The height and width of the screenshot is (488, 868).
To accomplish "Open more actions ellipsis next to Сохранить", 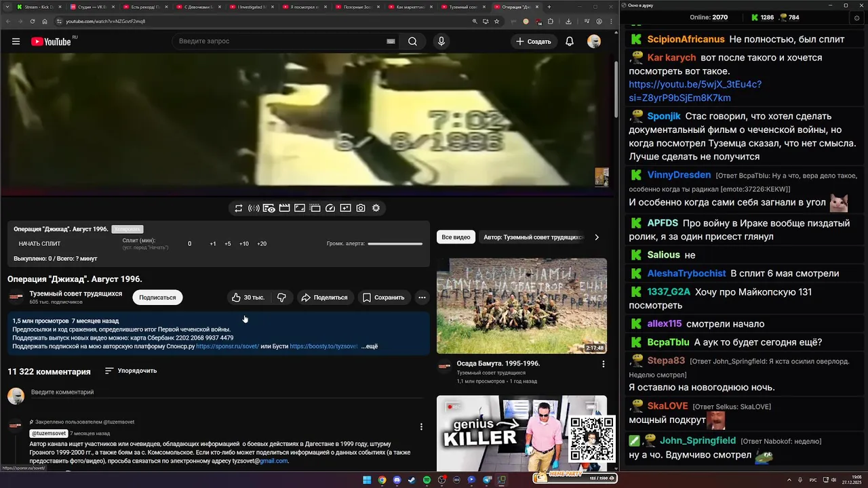I will point(422,298).
